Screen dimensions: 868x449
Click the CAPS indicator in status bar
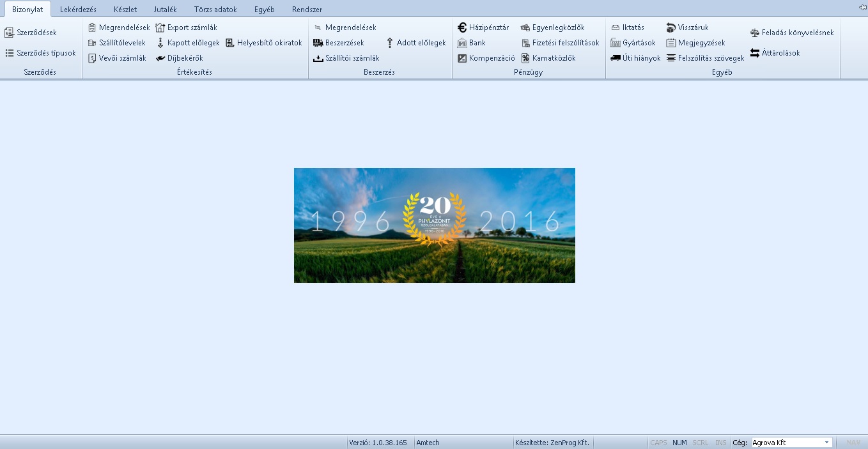658,443
